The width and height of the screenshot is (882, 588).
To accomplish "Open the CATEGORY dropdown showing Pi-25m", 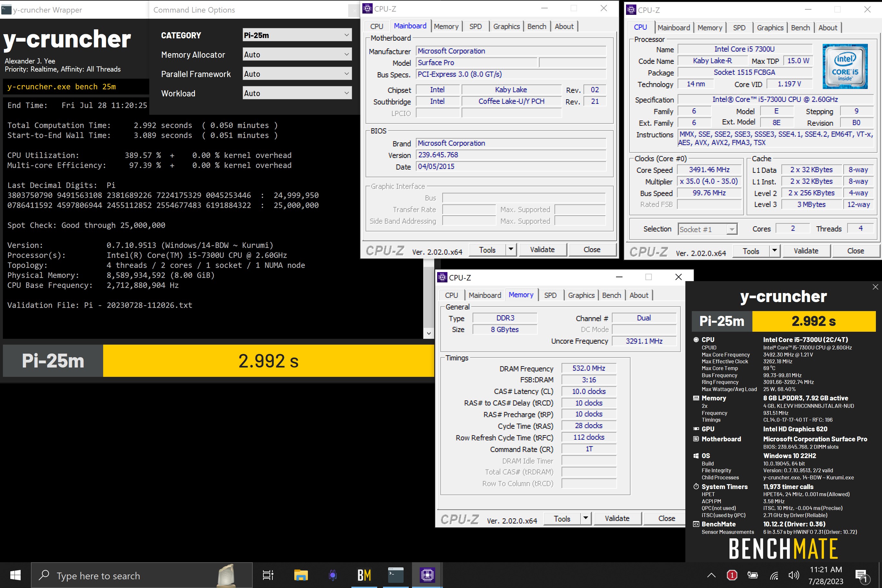I will [297, 35].
